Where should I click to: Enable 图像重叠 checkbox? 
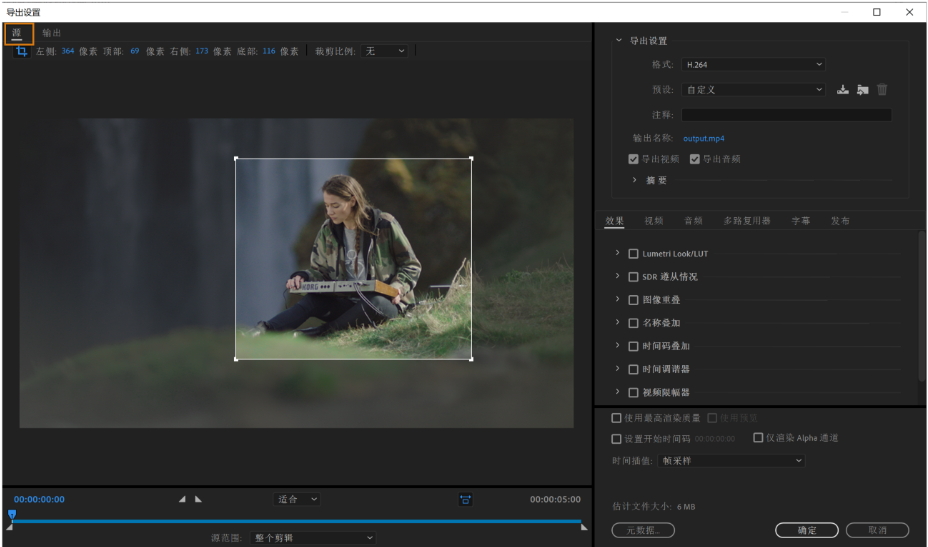(633, 300)
